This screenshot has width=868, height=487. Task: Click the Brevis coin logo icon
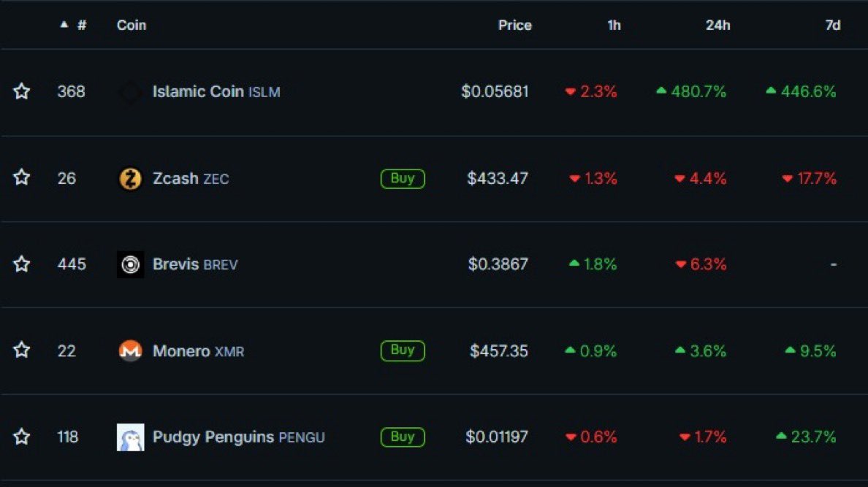coord(130,264)
